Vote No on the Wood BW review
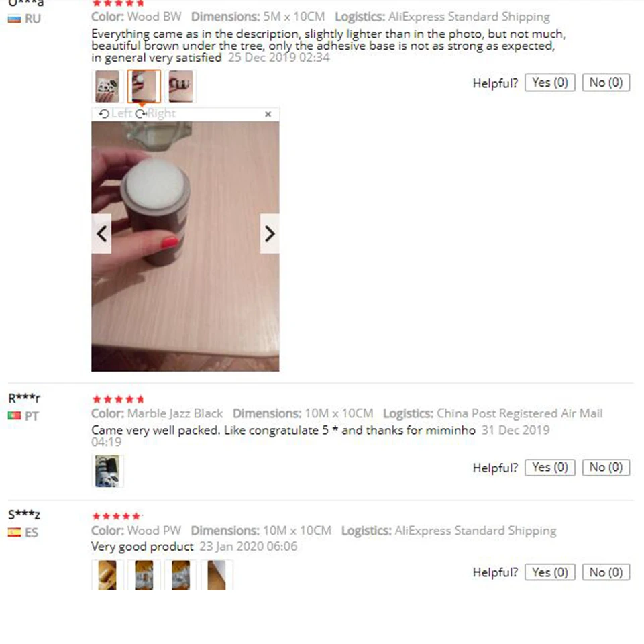644x644 pixels. click(x=606, y=83)
